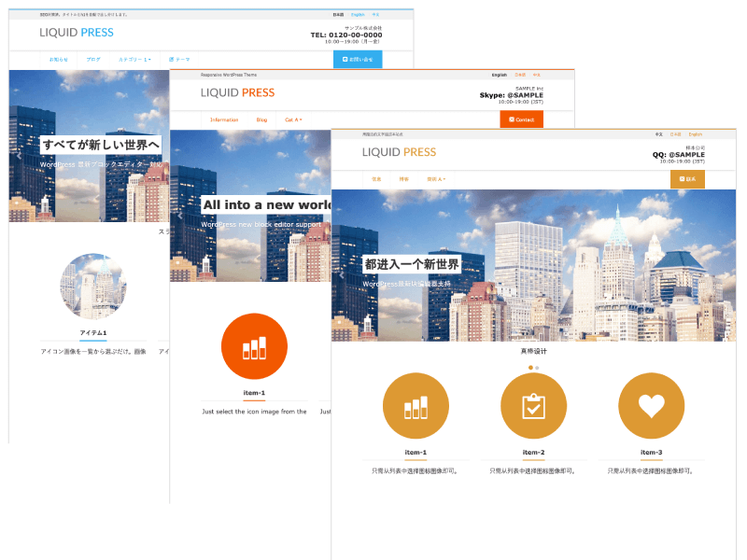Screen dimensions: 747x560
Task: Select 博客 in the gold site navigation
Action: coord(404,179)
